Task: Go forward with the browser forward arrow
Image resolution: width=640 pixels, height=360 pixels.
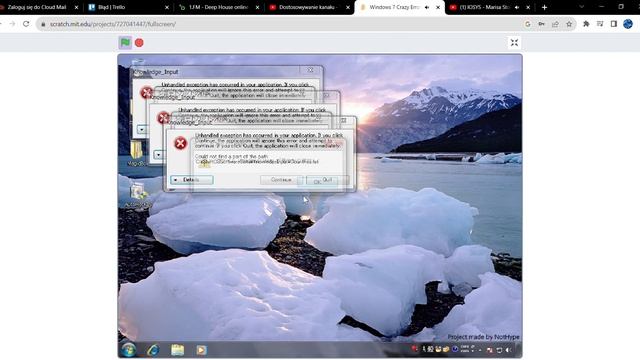Action: point(12,24)
